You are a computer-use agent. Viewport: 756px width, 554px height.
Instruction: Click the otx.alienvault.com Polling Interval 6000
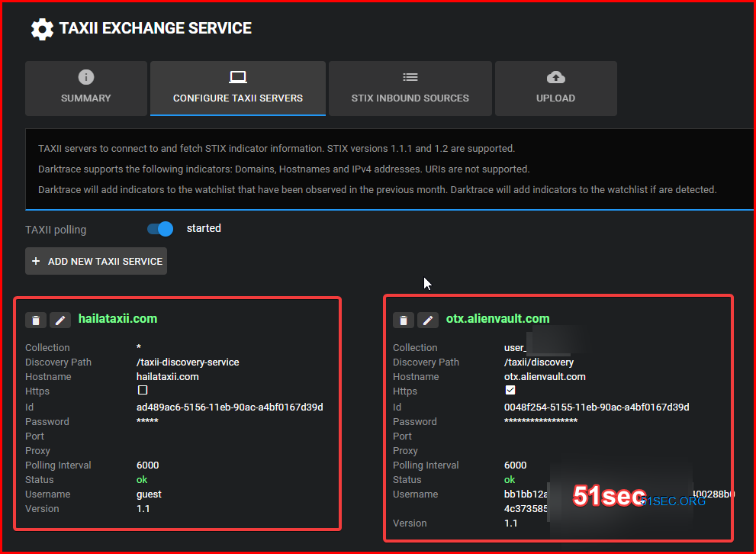[x=515, y=465]
